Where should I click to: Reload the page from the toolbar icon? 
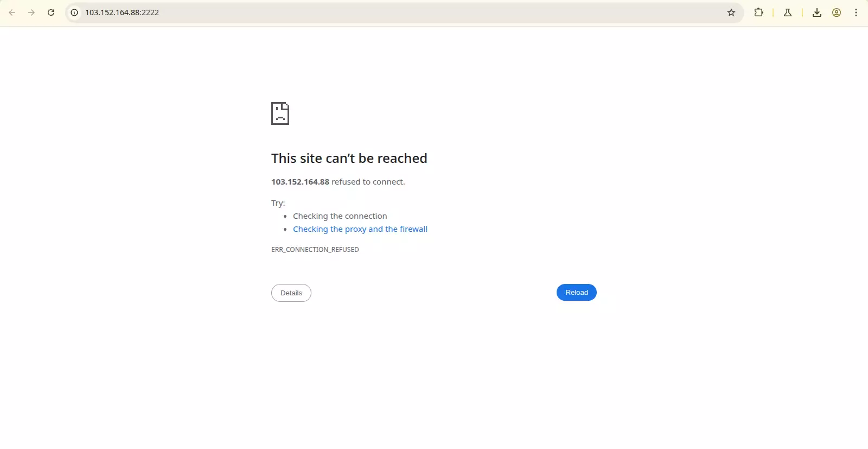tap(51, 12)
